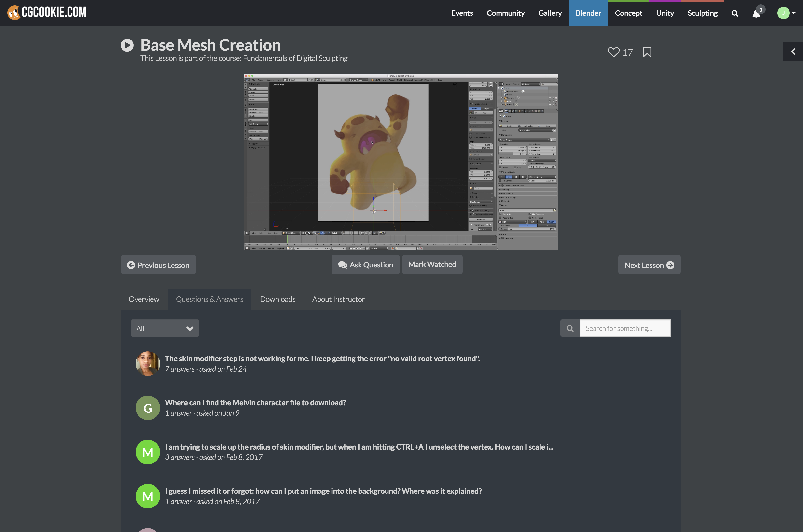Click the lesson video thumbnail

[400, 162]
